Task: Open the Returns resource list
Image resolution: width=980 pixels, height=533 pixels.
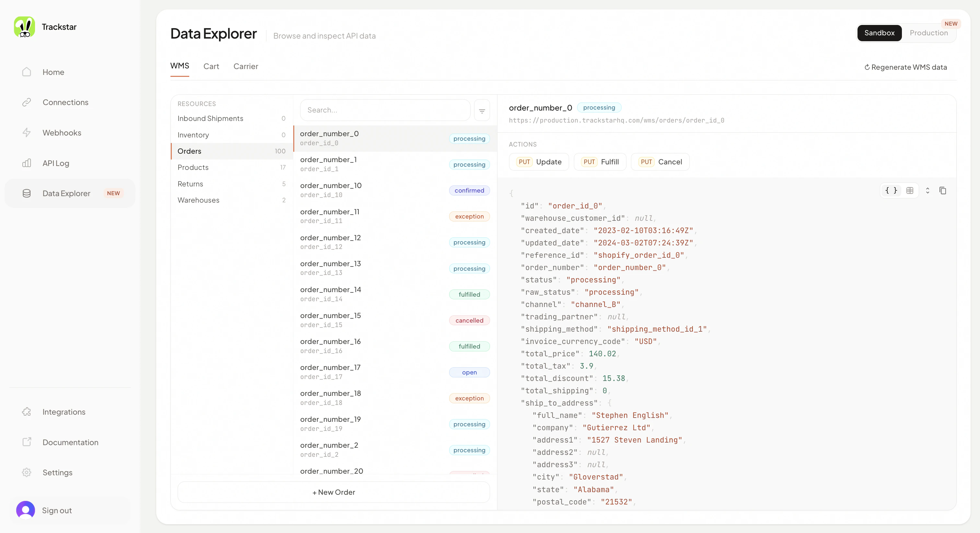Action: (x=190, y=184)
